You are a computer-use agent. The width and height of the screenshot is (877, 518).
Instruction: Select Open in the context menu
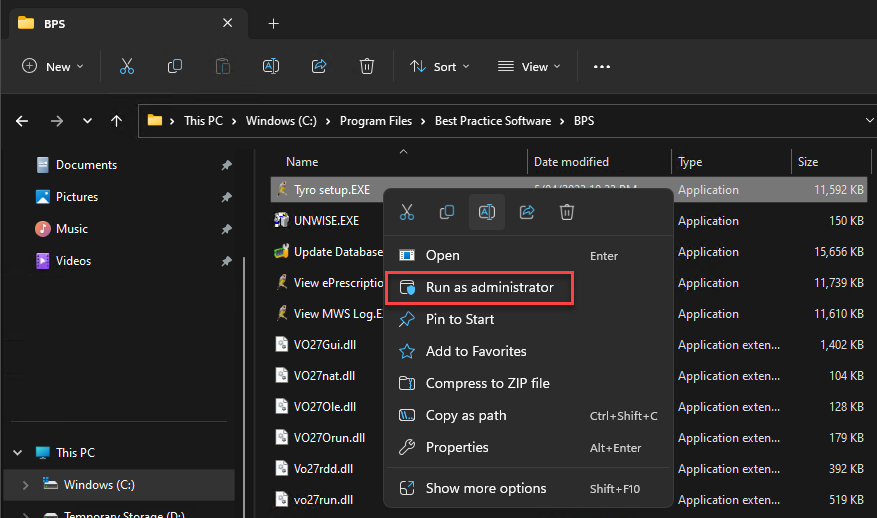pos(528,256)
